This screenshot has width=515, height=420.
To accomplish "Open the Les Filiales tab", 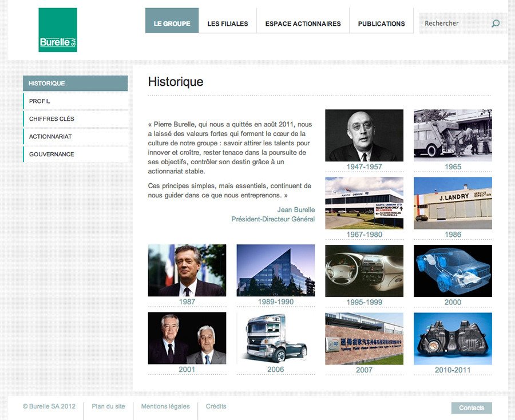I will 228,23.
